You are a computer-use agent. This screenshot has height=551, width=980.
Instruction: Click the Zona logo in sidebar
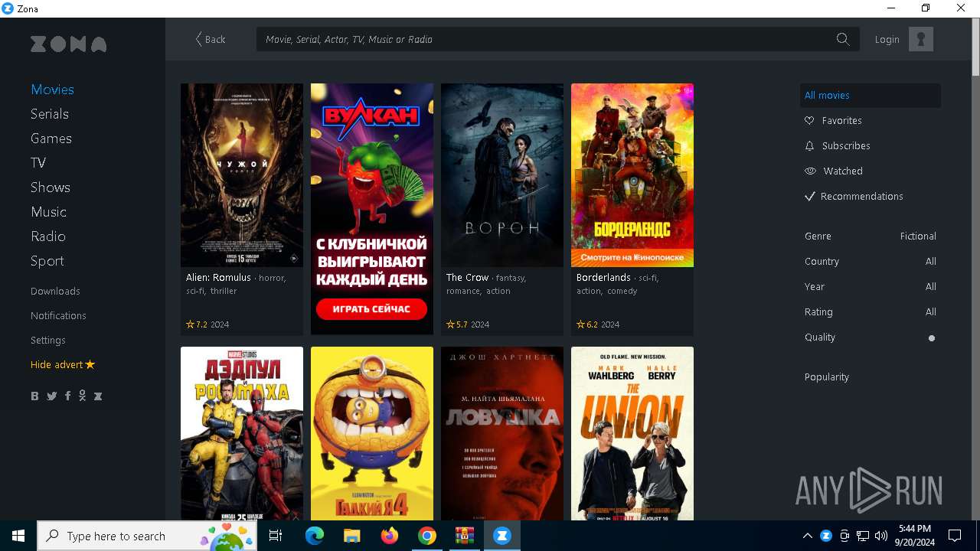pyautogui.click(x=68, y=44)
